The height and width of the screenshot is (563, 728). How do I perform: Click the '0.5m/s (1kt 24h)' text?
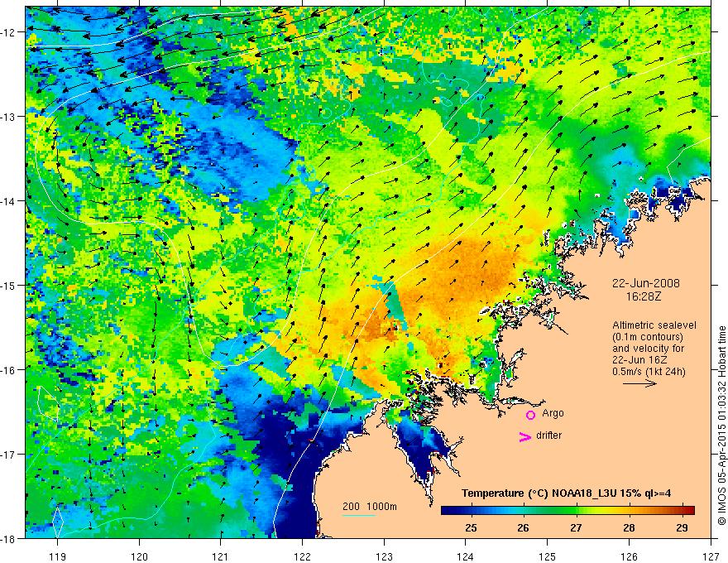[x=649, y=372]
